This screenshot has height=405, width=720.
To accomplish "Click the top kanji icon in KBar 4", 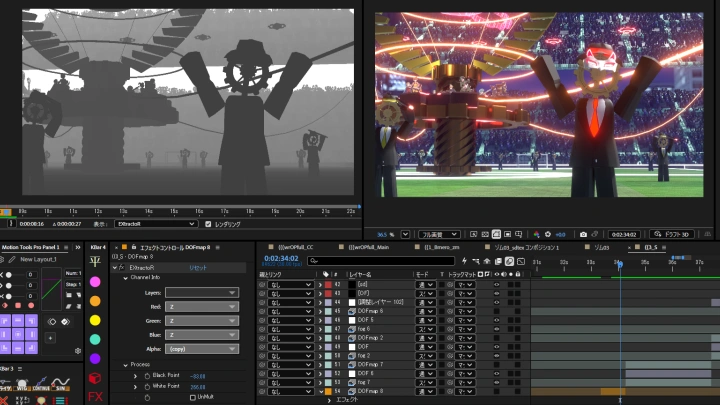I will pyautogui.click(x=95, y=262).
